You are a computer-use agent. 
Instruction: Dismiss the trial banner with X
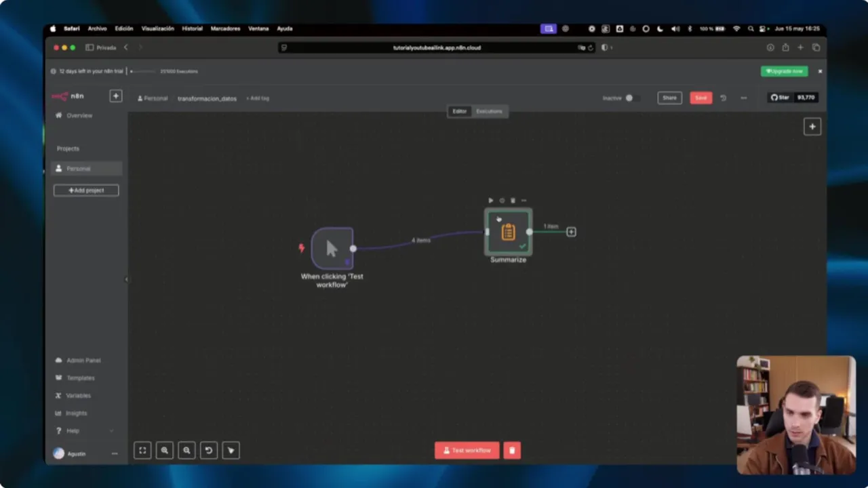tap(820, 71)
